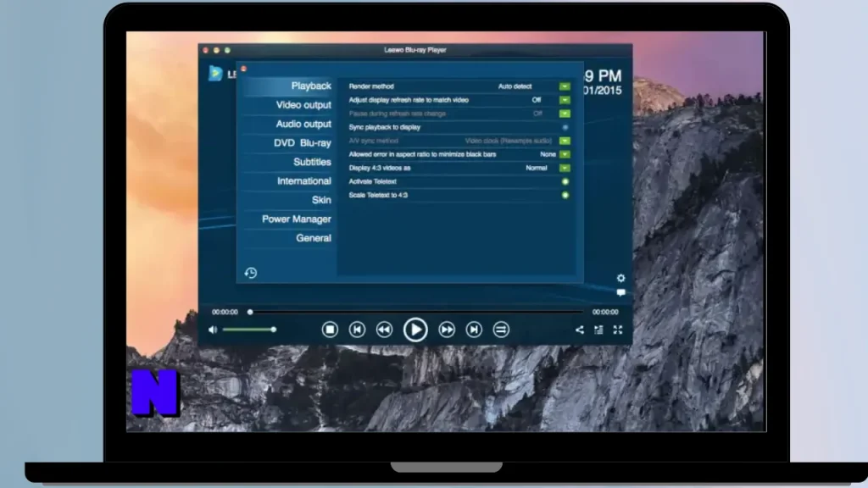Expand Adjust display refresh rate dropdown
This screenshot has width=868, height=488.
[x=565, y=100]
